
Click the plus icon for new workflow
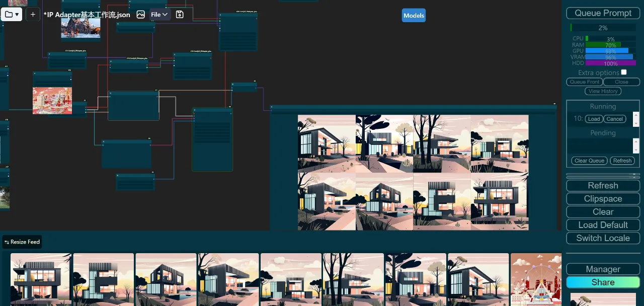(x=33, y=15)
